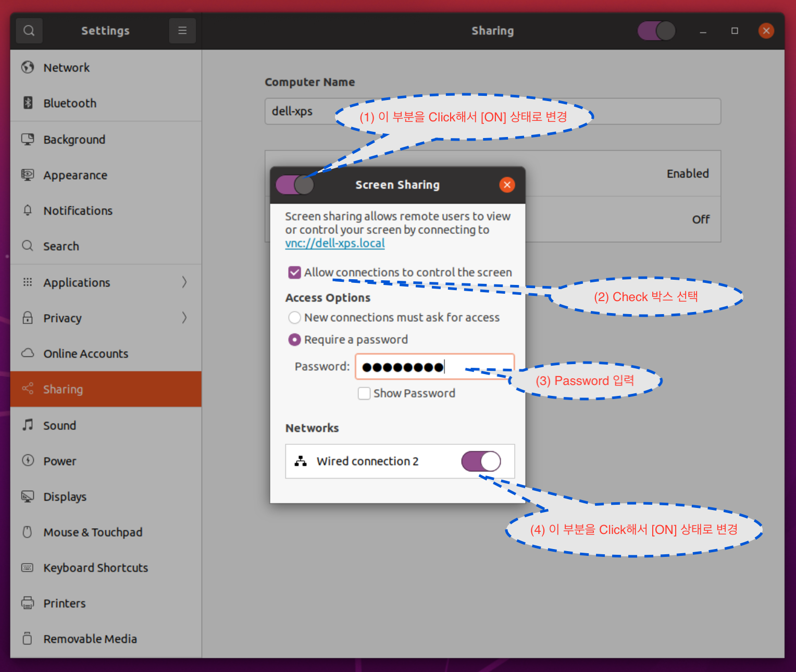Open Online Accounts settings panel
Image resolution: width=796 pixels, height=672 pixels.
click(106, 353)
